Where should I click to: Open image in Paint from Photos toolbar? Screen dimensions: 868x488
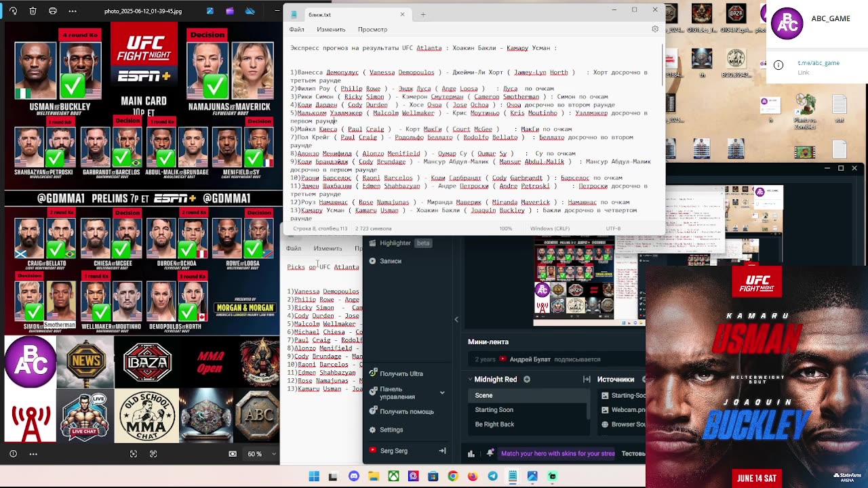[210, 11]
